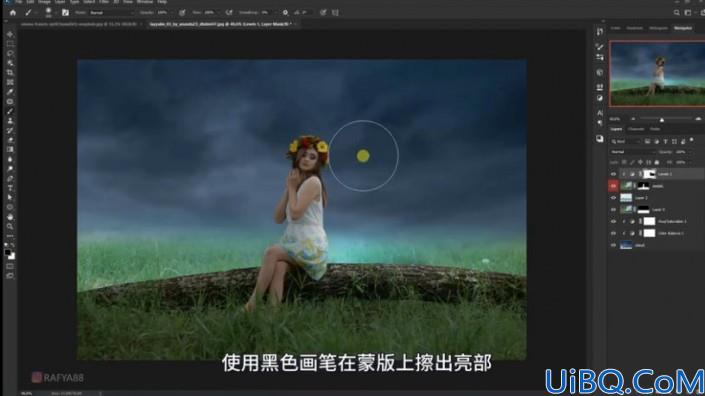Viewport: 705px width, 396px height.
Task: Select the Dodge tool
Action: click(x=10, y=169)
